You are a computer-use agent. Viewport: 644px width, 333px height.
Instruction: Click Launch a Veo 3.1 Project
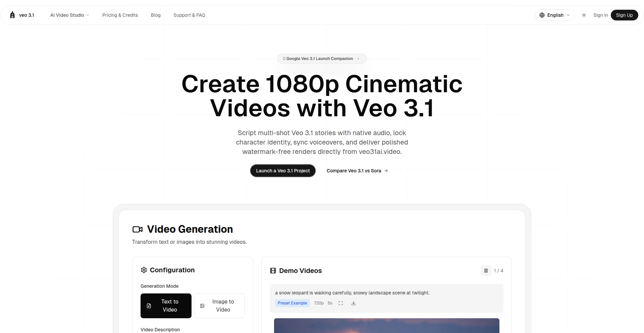(x=282, y=171)
